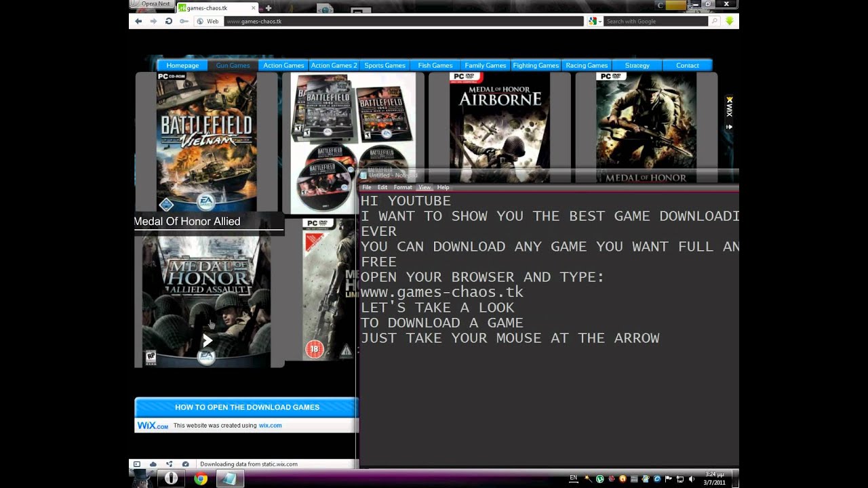Open a new tab with plus button
The height and width of the screenshot is (488, 868).
click(269, 8)
